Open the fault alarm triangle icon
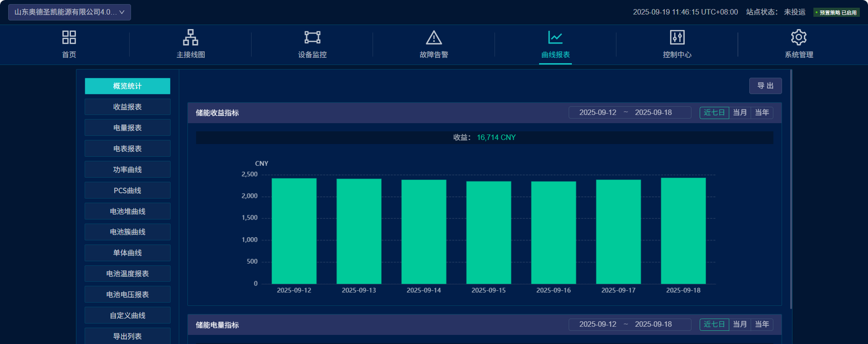The height and width of the screenshot is (344, 868). point(434,37)
